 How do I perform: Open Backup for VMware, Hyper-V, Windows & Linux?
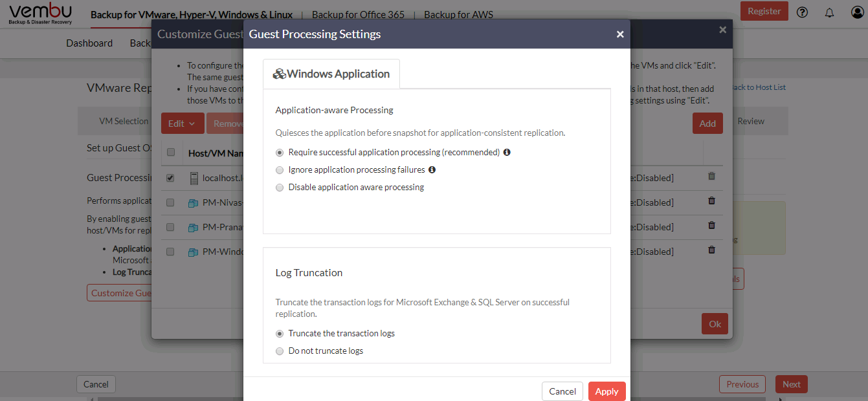(x=192, y=14)
